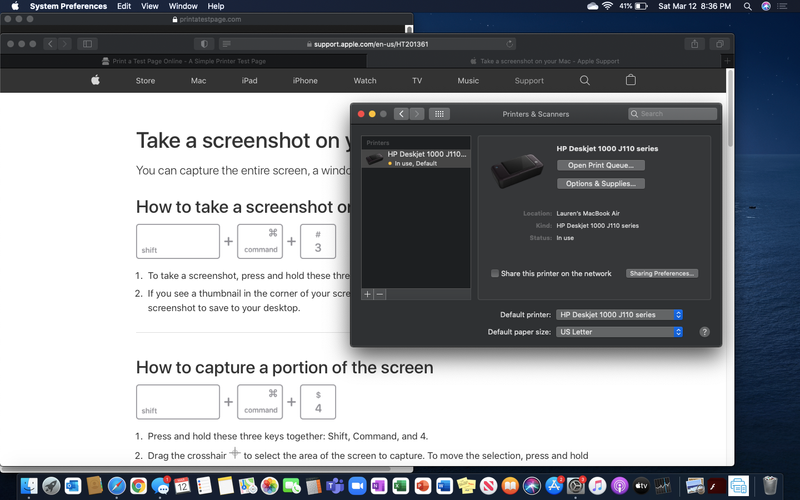Open Spotlight search in menu bar

pos(748,6)
